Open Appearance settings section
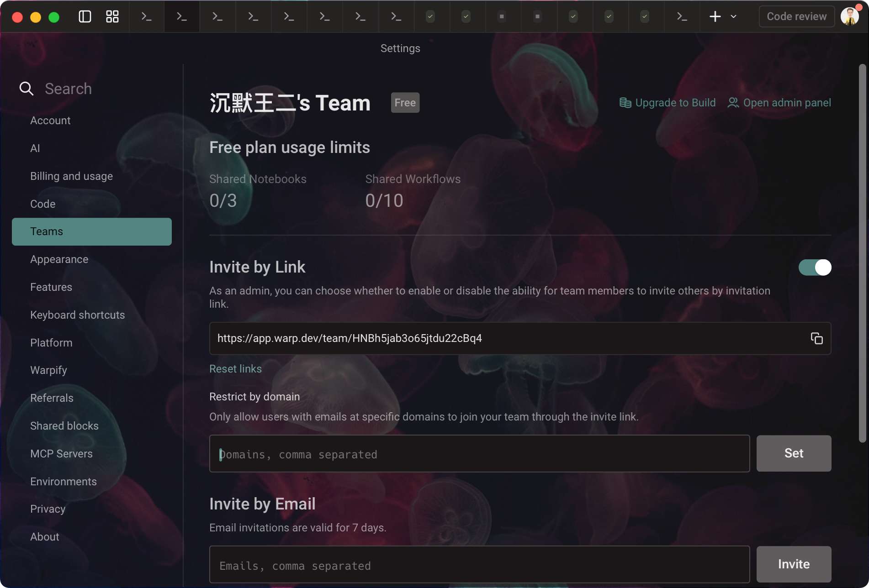This screenshot has width=869, height=588. pyautogui.click(x=59, y=259)
